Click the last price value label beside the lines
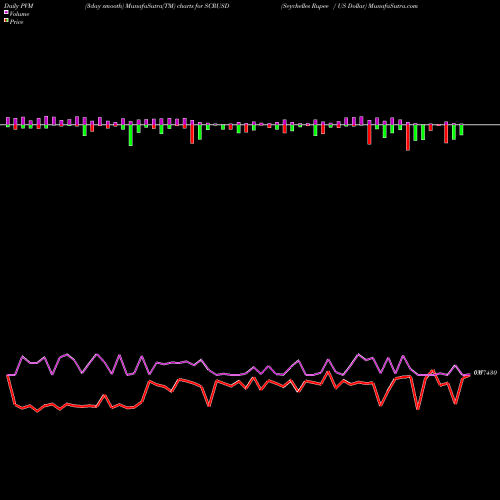The image size is (500, 500). tap(485, 373)
